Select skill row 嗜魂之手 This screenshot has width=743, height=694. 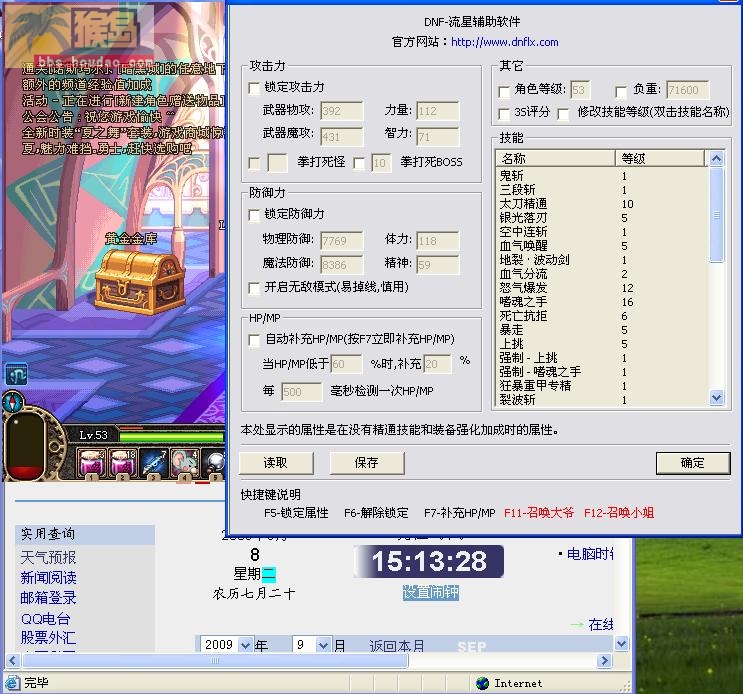[602, 302]
